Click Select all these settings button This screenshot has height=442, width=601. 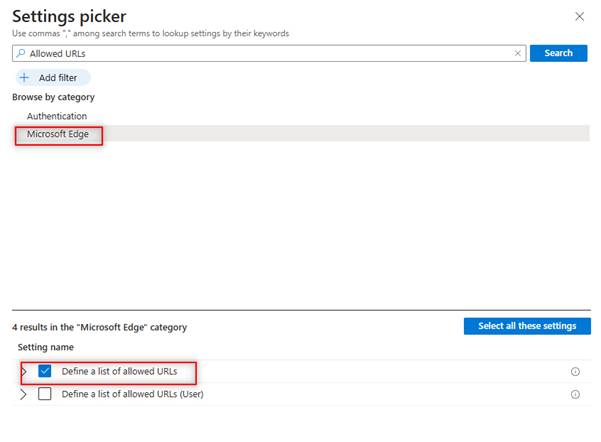tap(527, 326)
